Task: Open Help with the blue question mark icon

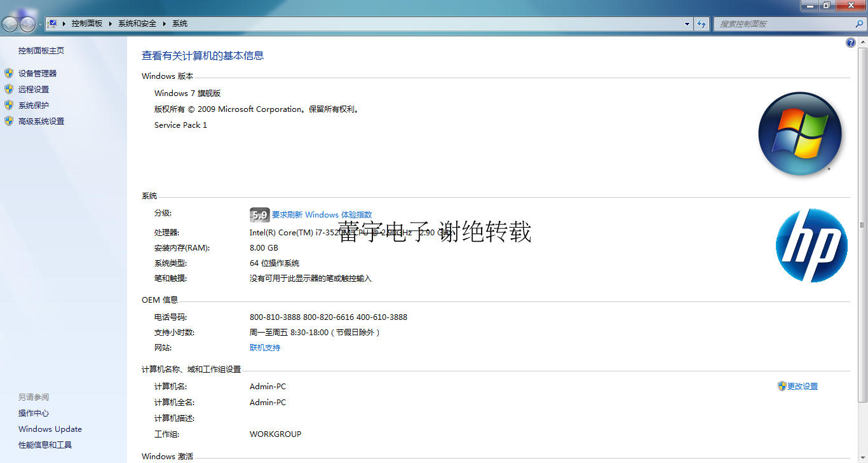Action: [x=851, y=43]
